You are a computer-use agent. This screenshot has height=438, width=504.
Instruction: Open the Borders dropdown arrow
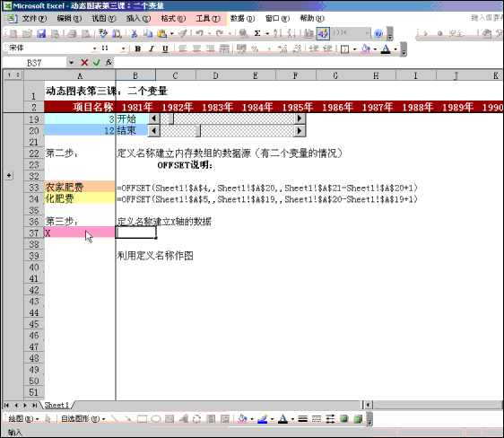(354, 49)
